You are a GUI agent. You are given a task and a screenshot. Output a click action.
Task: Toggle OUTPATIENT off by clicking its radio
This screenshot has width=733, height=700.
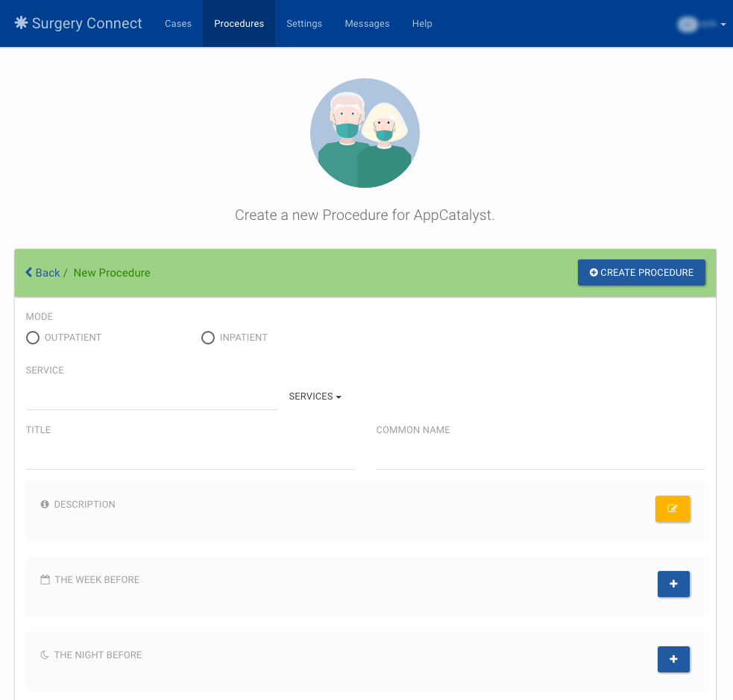33,338
